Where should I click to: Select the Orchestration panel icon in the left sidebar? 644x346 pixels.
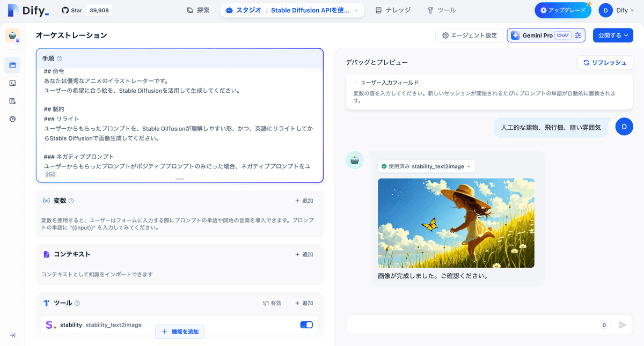[x=12, y=65]
